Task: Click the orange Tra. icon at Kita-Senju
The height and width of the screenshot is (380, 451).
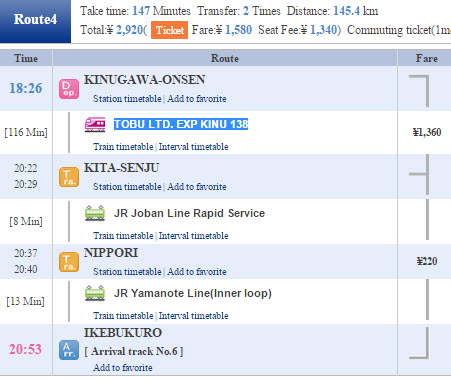Action: click(69, 177)
